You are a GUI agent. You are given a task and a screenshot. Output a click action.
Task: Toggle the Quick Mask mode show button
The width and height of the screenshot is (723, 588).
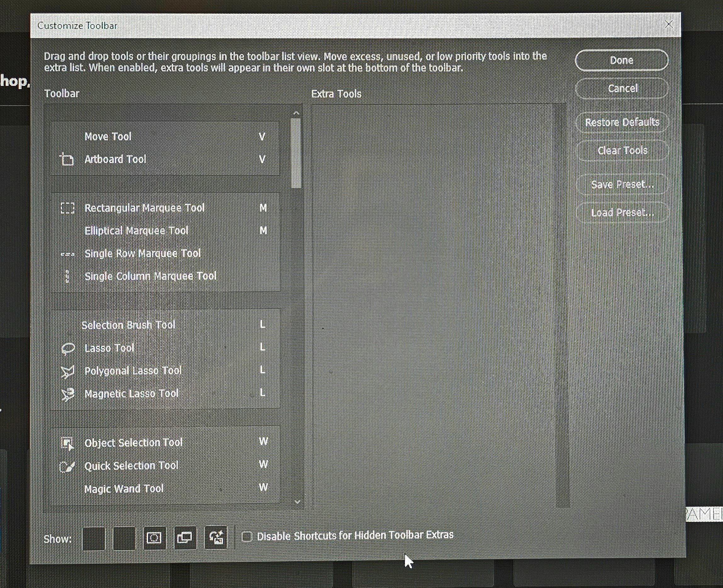(x=155, y=538)
